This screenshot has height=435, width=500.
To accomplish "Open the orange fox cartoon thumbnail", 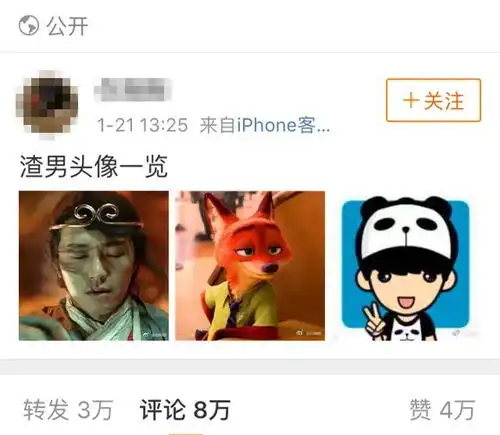I will pyautogui.click(x=250, y=266).
